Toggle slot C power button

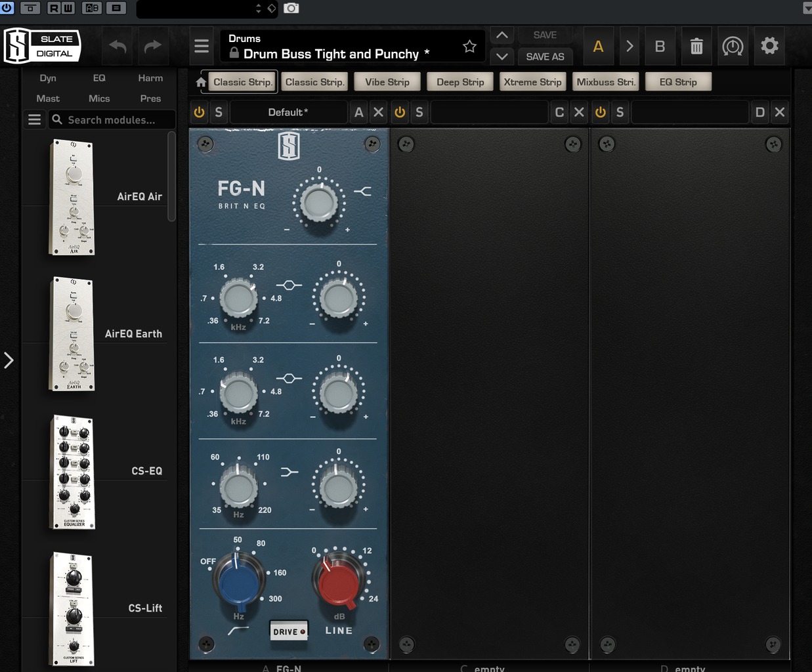tap(400, 112)
